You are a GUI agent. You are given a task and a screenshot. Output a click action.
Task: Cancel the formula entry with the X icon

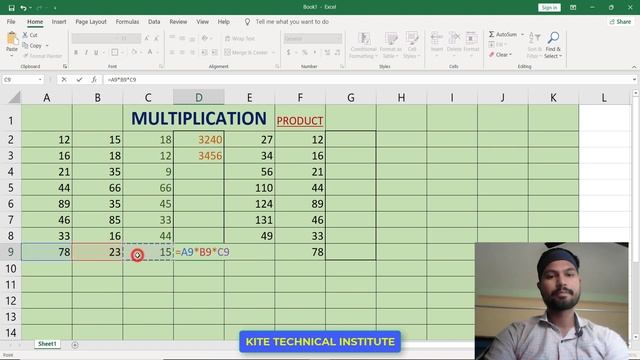click(64, 80)
